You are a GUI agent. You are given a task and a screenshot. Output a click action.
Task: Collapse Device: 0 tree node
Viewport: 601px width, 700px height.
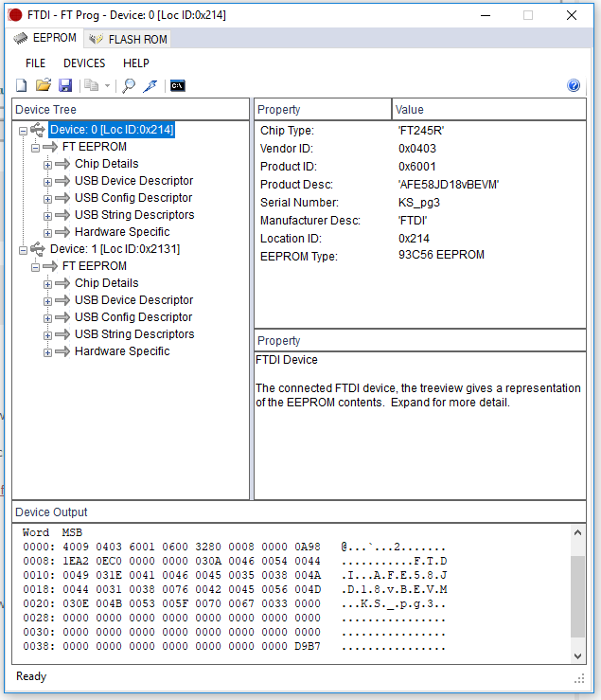point(24,131)
